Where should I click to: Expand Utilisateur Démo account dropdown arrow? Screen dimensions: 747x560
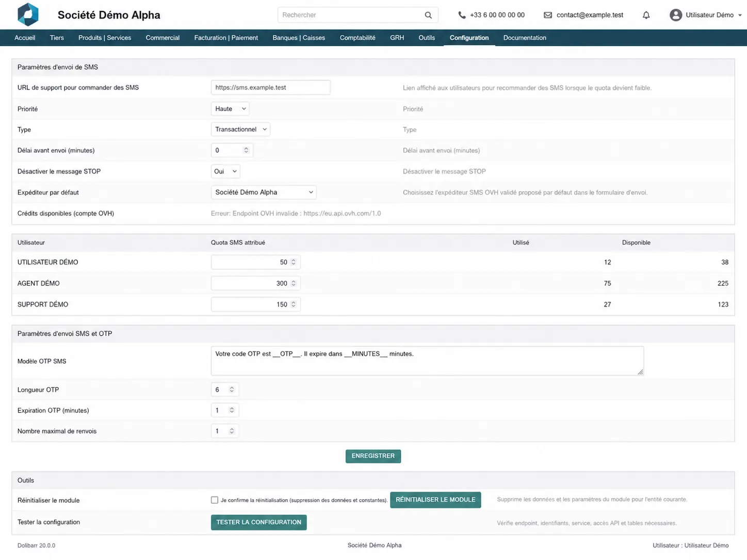click(740, 15)
